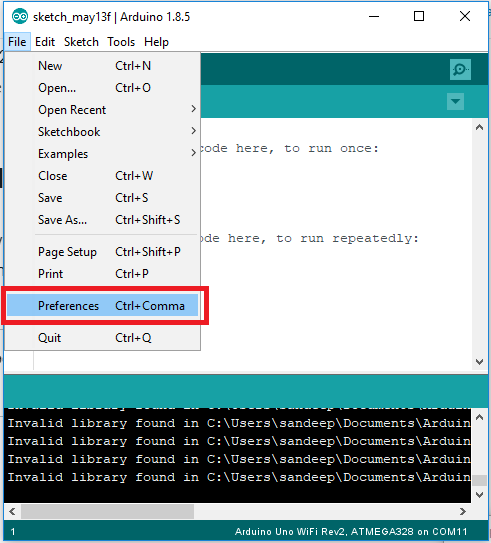The image size is (491, 543).
Task: Click the console horizontal scrollbar thumb
Action: pos(107,511)
